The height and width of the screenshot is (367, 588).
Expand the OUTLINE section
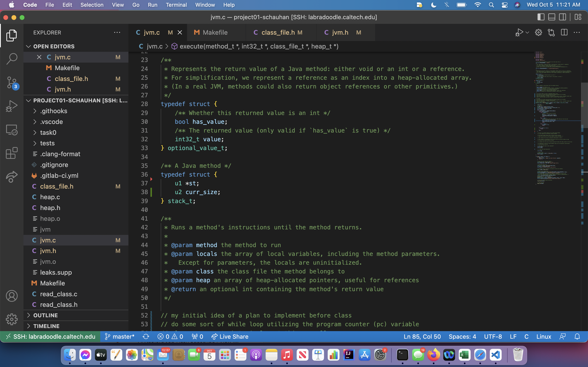coord(46,315)
